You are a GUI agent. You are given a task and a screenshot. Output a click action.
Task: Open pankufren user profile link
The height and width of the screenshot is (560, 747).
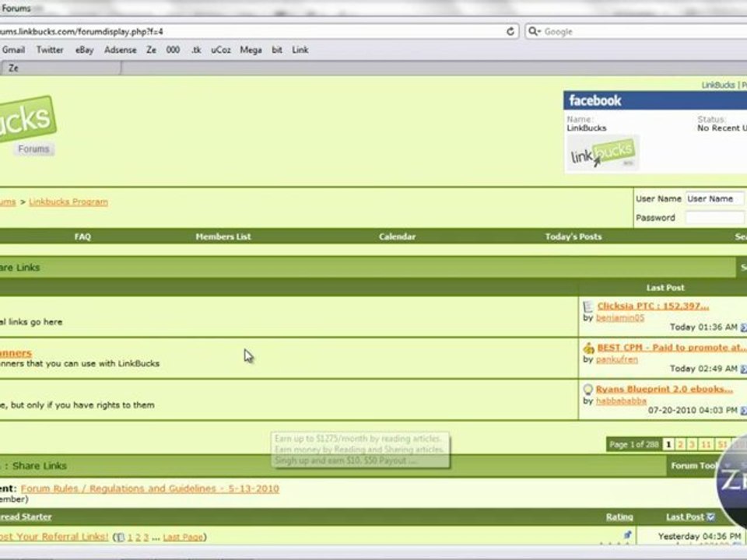click(x=617, y=359)
